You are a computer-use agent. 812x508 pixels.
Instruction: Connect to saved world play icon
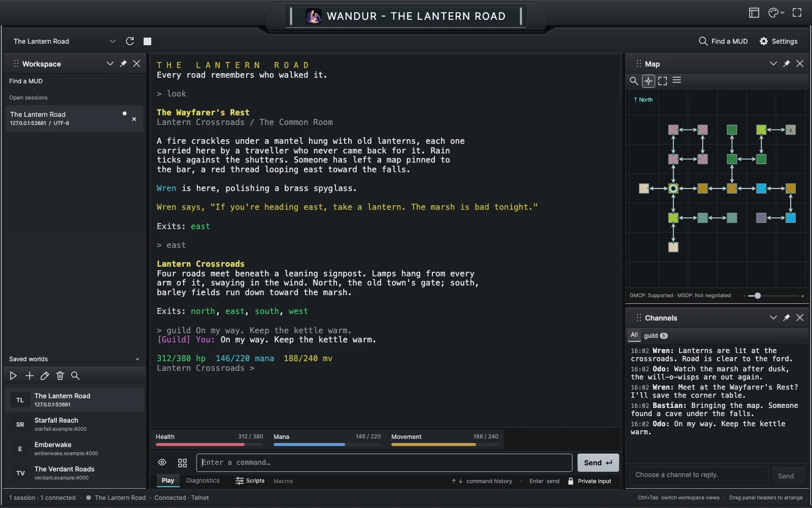(x=14, y=376)
